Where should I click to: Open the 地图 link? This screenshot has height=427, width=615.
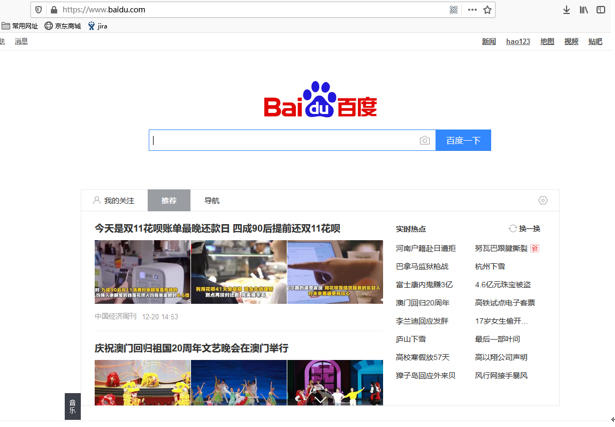coord(547,41)
